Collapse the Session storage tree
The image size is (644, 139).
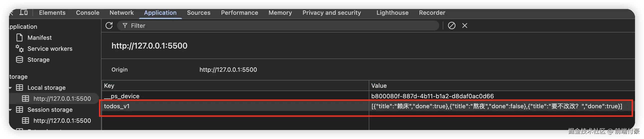point(10,110)
